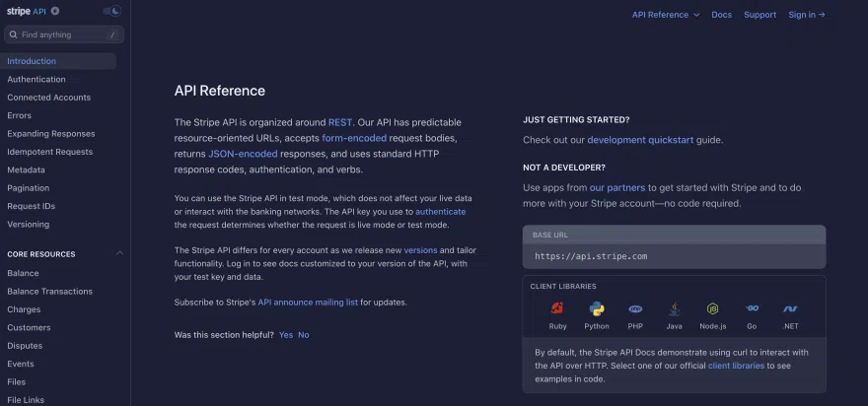Open Disputes in Core Resources
Viewport: 868px width, 406px height.
point(25,346)
